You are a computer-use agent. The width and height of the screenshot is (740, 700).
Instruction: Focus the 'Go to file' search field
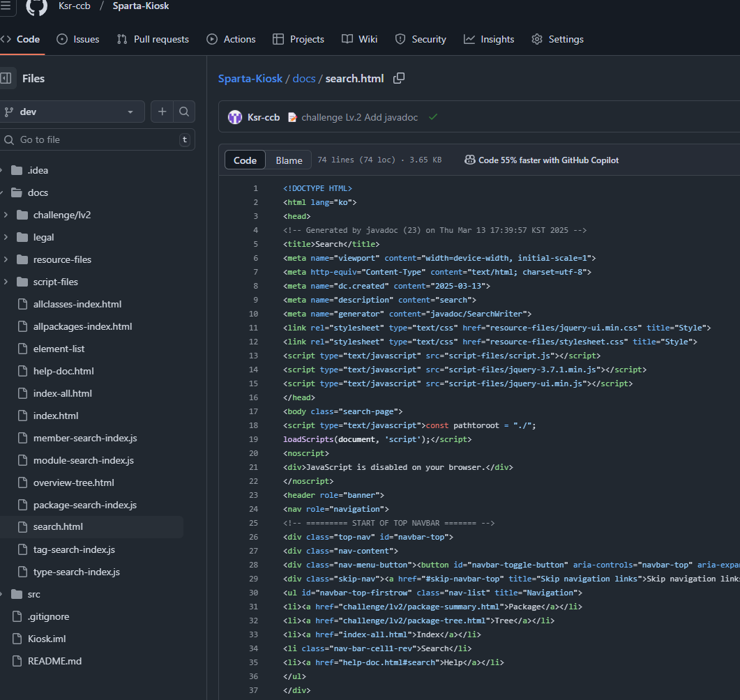[97, 139]
